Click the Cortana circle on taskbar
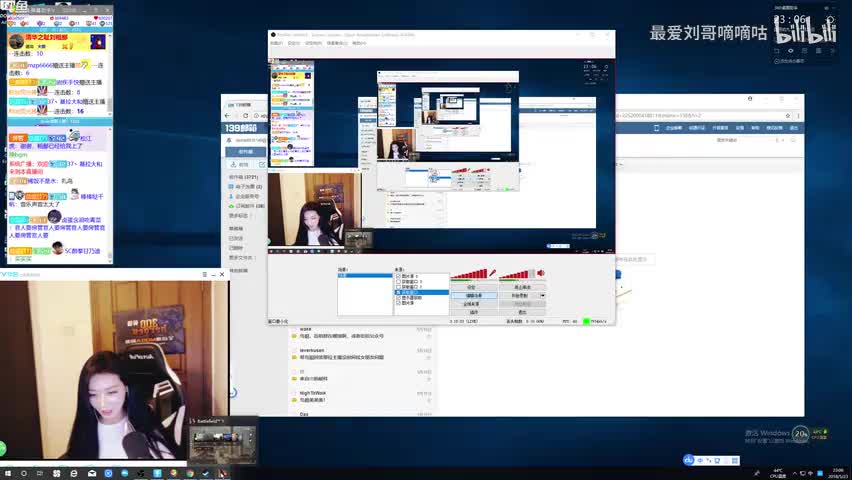Screen dimensions: 852x480 point(23,473)
